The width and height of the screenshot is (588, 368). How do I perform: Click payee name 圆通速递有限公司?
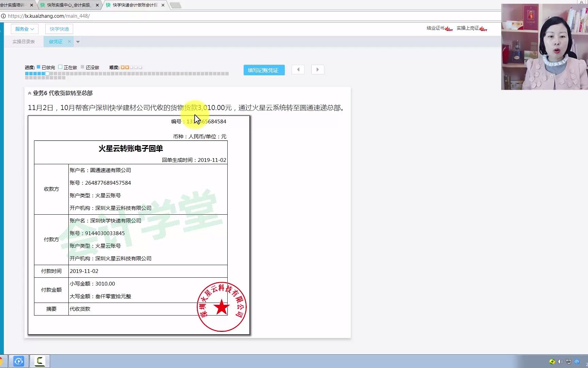pyautogui.click(x=111, y=170)
